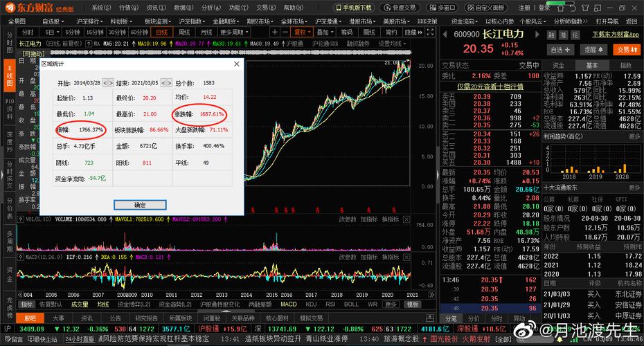Toggle the KDJ indicator
The height and width of the screenshot is (346, 644).
[311, 304]
